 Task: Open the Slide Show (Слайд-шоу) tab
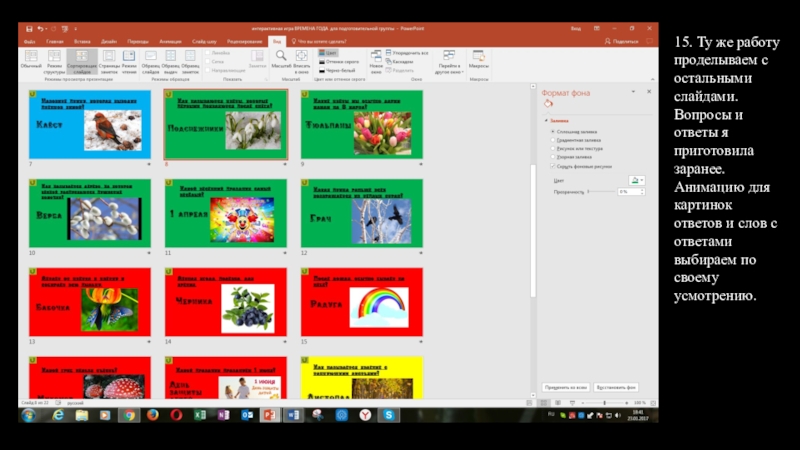204,42
